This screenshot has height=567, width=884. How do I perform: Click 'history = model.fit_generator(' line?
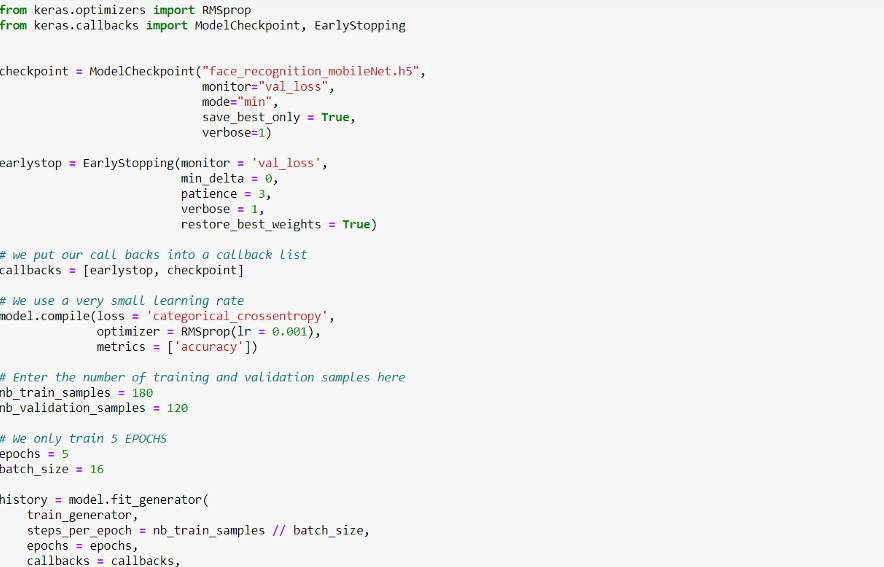pyautogui.click(x=104, y=500)
